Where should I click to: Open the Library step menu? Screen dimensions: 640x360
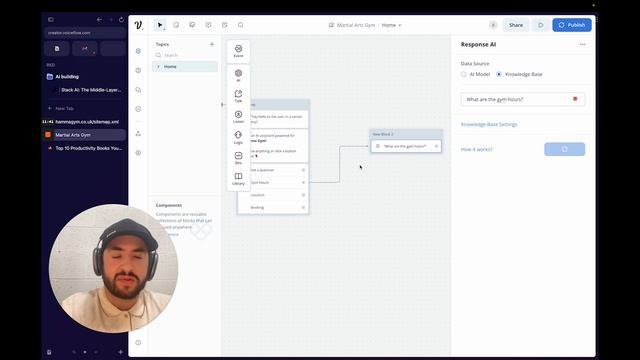(x=238, y=179)
